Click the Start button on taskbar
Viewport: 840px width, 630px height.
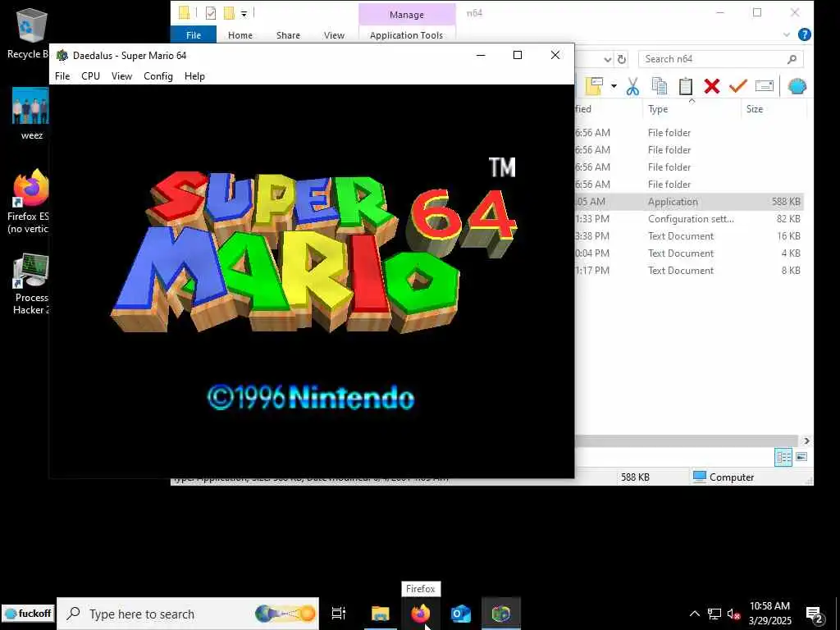[28, 614]
